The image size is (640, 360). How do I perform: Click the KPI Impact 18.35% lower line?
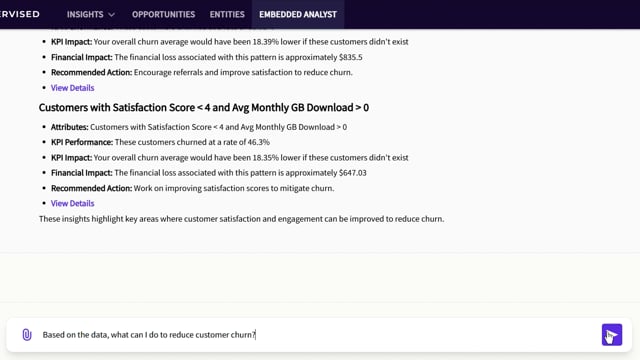229,158
